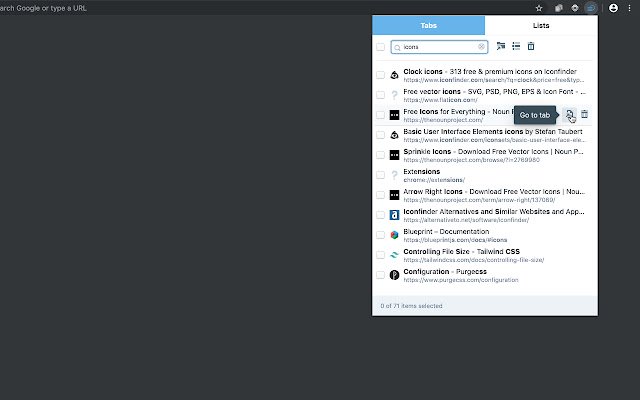640x400 pixels.
Task: Click the move-to-folder icon in the toolbar
Action: pos(501,46)
